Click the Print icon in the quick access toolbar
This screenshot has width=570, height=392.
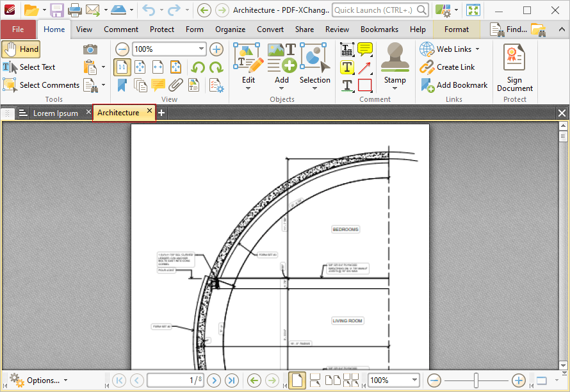[75, 10]
